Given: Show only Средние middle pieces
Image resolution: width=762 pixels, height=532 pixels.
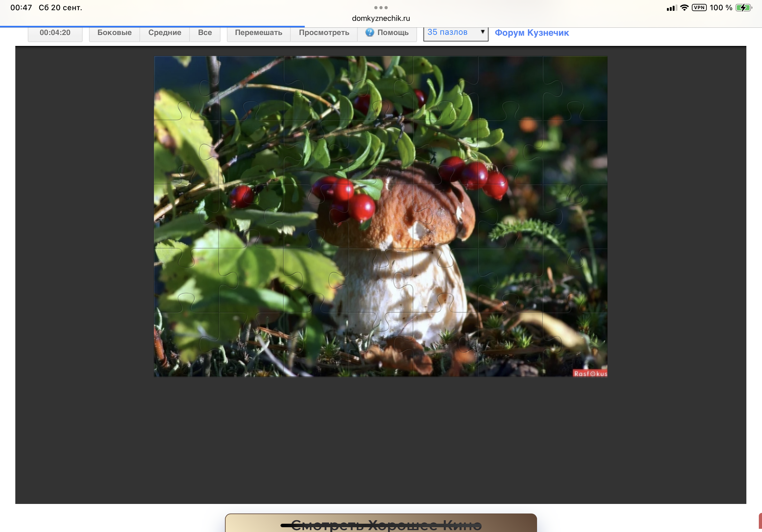Looking at the screenshot, I should point(165,33).
